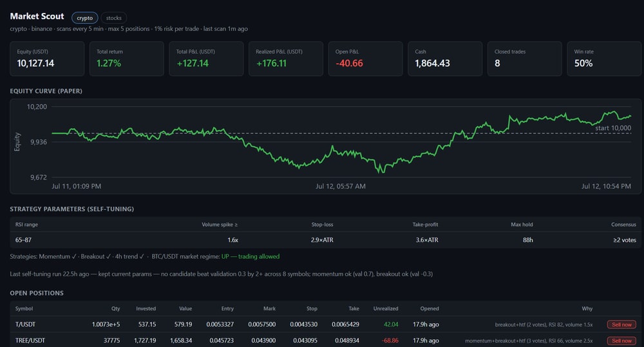Viewport: 644px width, 347px height.
Task: Click the 10,200 axis label on chart
Action: 37,107
